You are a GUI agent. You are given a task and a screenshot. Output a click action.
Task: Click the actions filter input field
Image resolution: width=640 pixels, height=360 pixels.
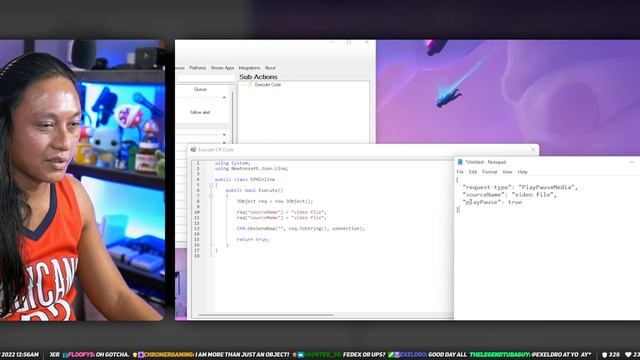click(x=206, y=78)
